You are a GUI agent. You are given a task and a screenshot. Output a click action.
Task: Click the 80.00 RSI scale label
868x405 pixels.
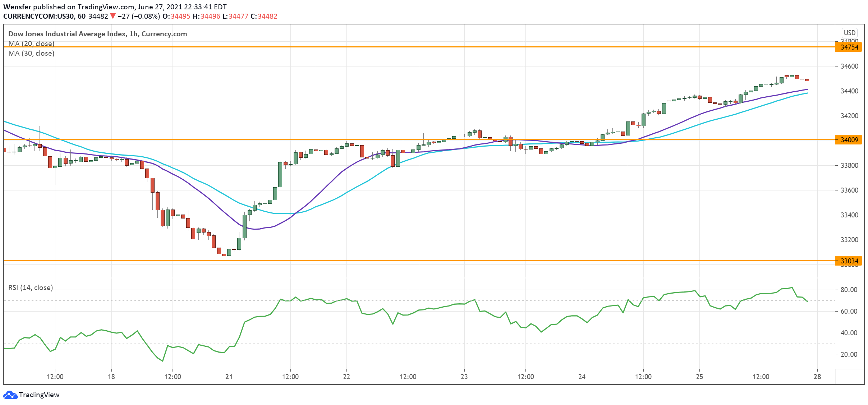[849, 290]
